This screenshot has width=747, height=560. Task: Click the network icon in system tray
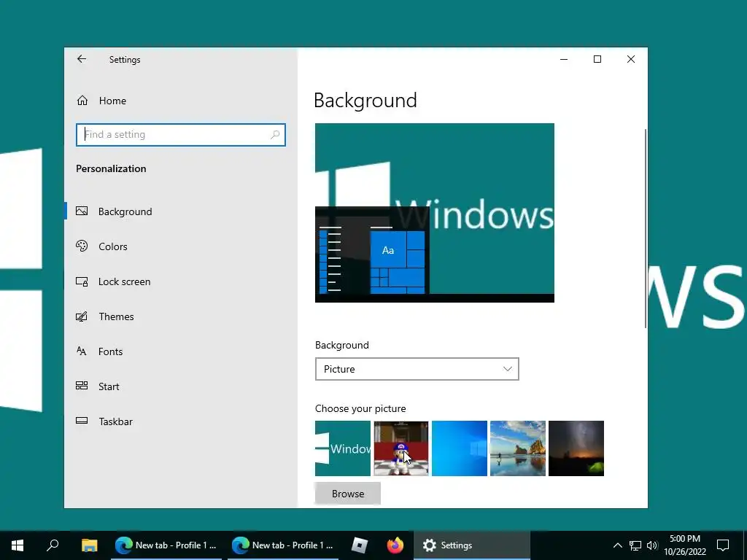pos(635,545)
